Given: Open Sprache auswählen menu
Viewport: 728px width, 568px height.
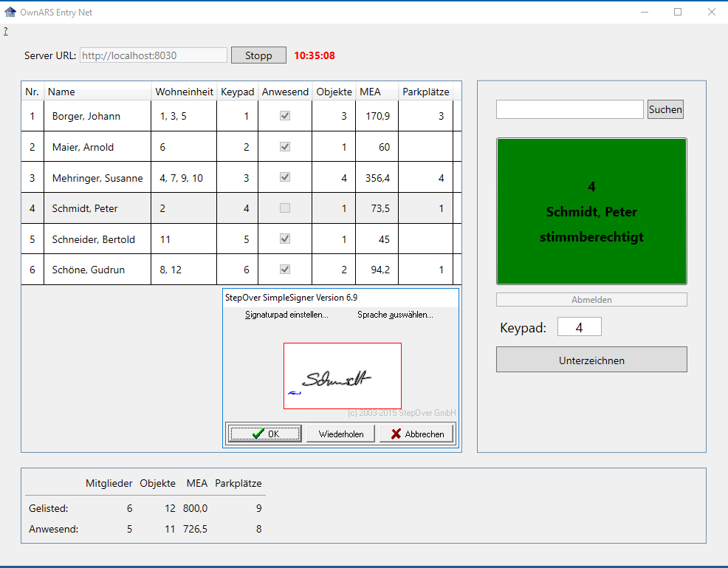Looking at the screenshot, I should 395,315.
